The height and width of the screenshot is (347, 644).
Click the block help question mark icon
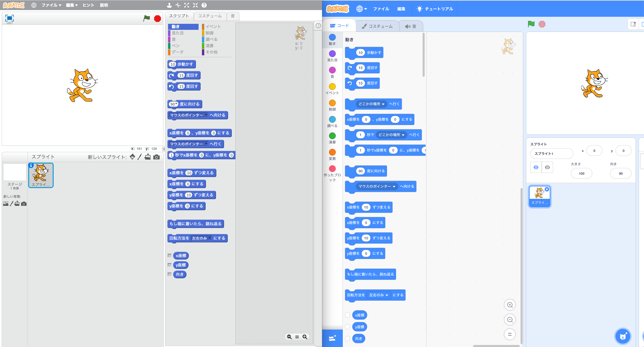[204, 5]
